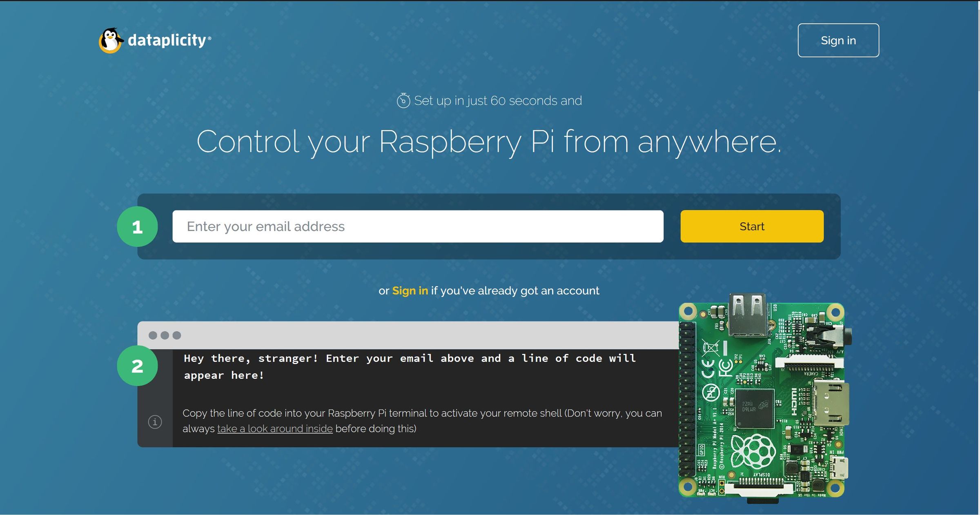Image resolution: width=980 pixels, height=515 pixels.
Task: Click the third gray dot in terminal titlebar
Action: (177, 335)
